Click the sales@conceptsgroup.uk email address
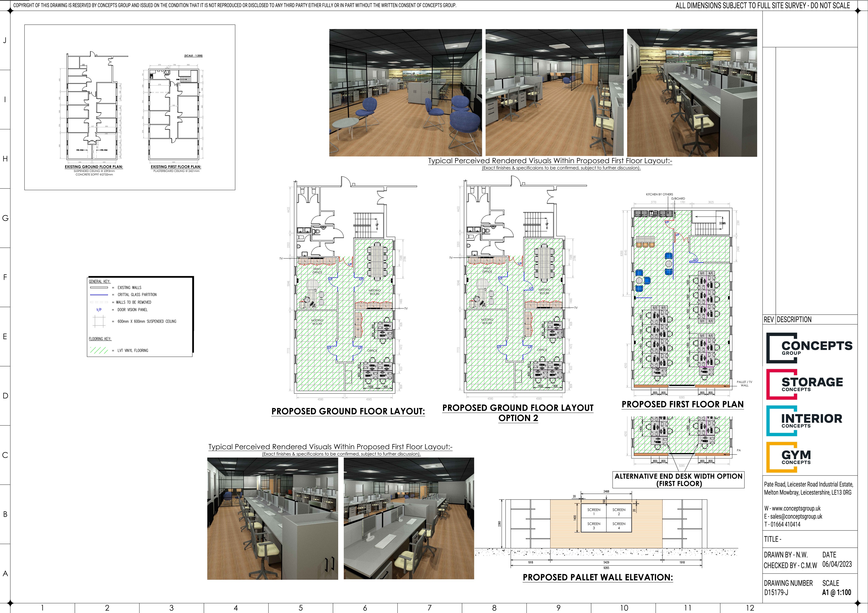The height and width of the screenshot is (613, 868). click(x=796, y=517)
